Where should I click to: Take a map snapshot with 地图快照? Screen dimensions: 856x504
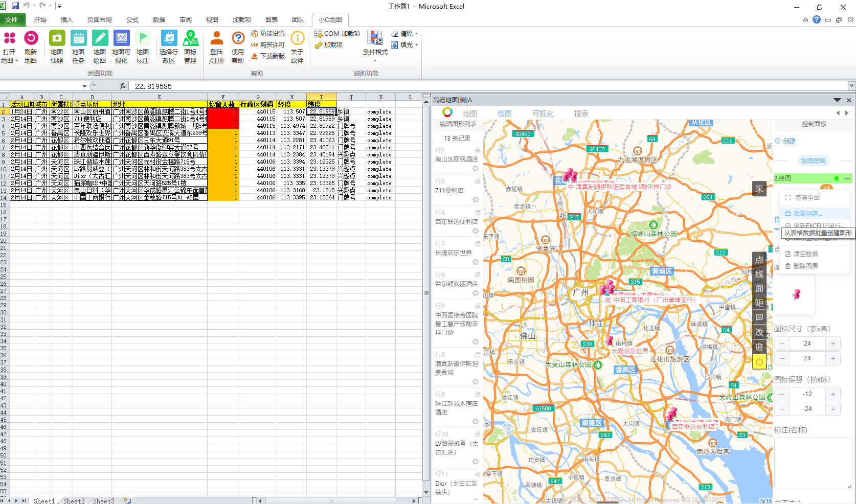click(57, 47)
